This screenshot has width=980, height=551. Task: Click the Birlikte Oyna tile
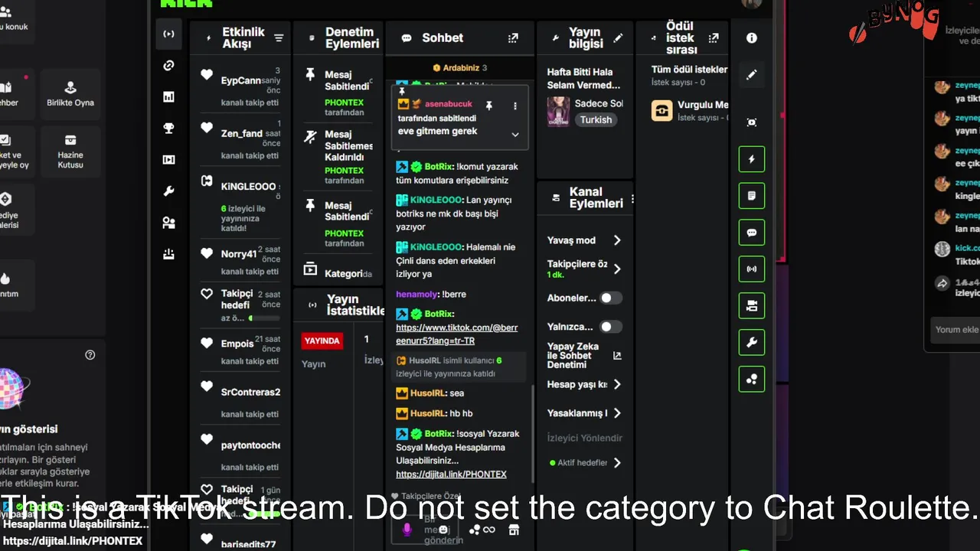[70, 93]
